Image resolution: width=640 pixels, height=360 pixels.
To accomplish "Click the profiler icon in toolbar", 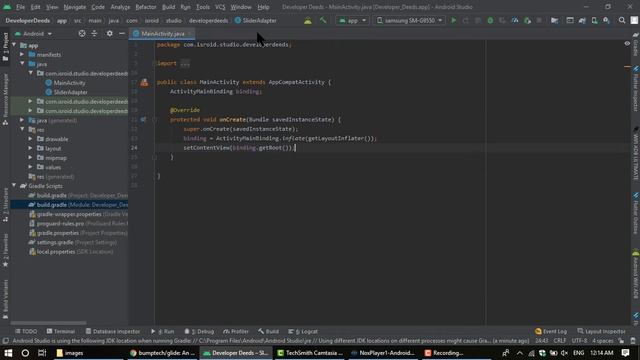I will (x=515, y=20).
